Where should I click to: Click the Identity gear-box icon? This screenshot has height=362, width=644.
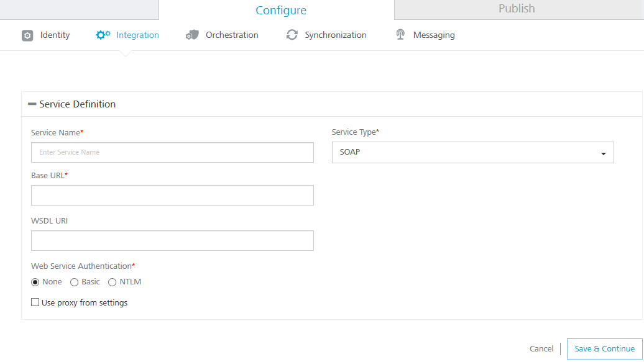click(x=27, y=35)
